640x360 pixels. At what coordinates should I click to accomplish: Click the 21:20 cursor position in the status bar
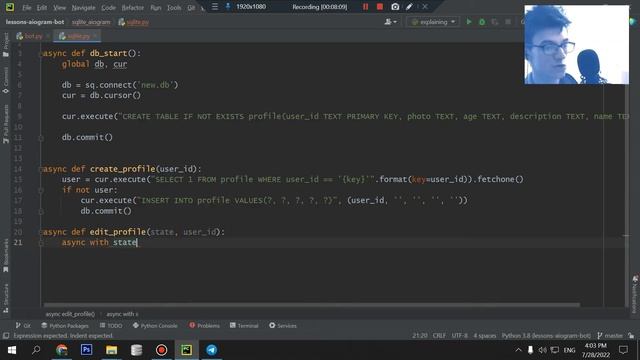(420, 336)
